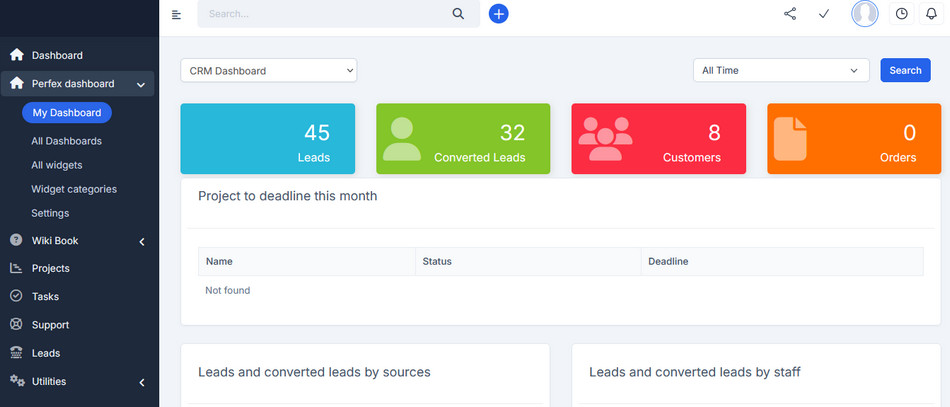Click the blue plus quick-create button
Screen dimensions: 950x407
pyautogui.click(x=499, y=14)
